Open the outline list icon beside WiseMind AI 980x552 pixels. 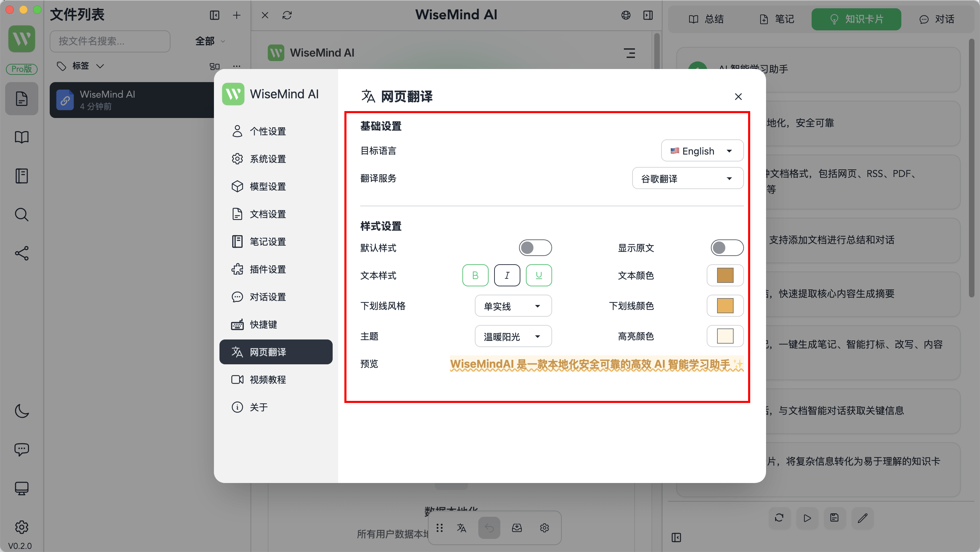tap(630, 53)
